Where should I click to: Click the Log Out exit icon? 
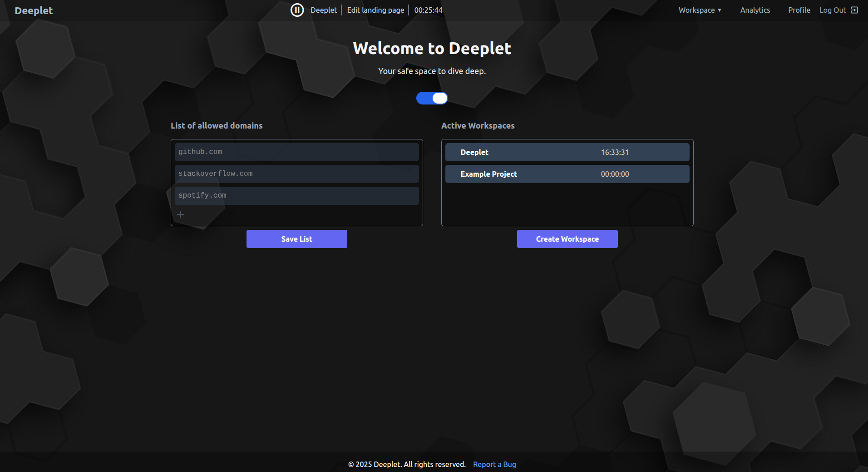click(855, 10)
